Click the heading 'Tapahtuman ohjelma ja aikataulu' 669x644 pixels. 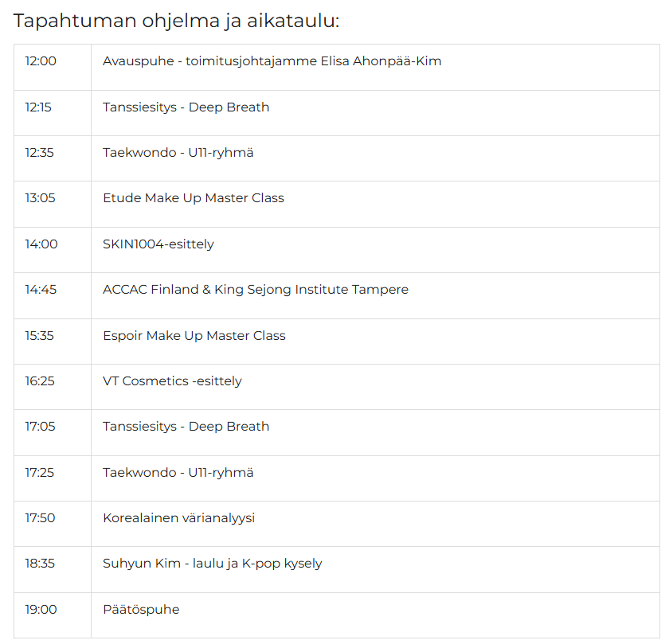tap(176, 21)
